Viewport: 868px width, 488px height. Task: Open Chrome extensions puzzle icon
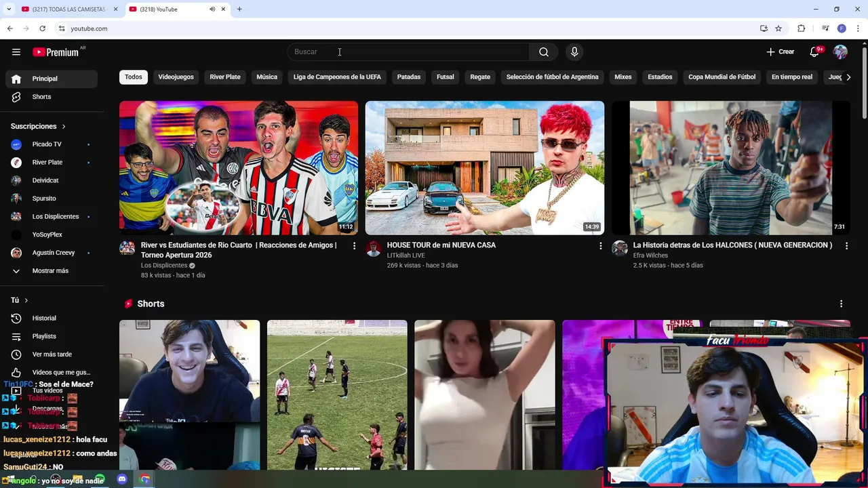click(x=801, y=28)
